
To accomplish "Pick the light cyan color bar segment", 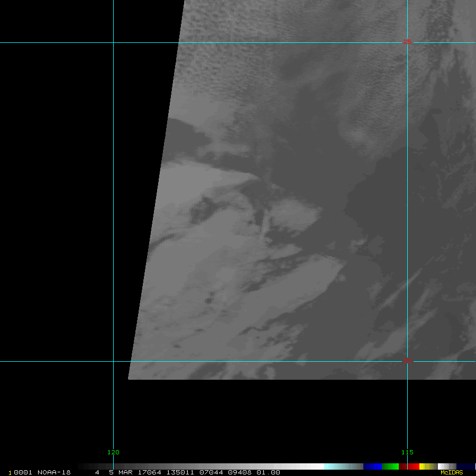I will (x=333, y=466).
